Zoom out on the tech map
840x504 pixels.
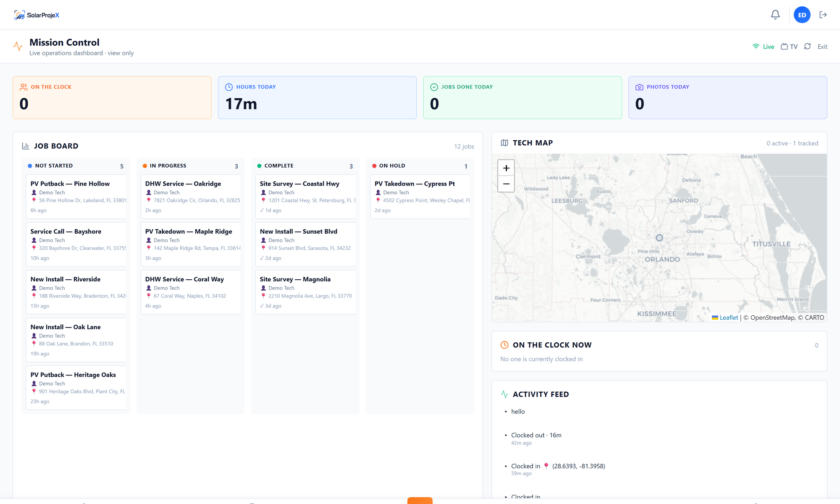pyautogui.click(x=506, y=184)
